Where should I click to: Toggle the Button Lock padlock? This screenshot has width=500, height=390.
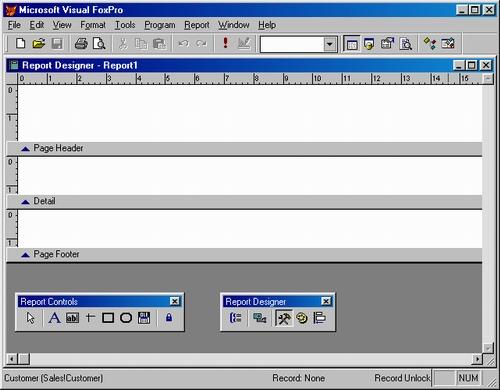click(169, 318)
